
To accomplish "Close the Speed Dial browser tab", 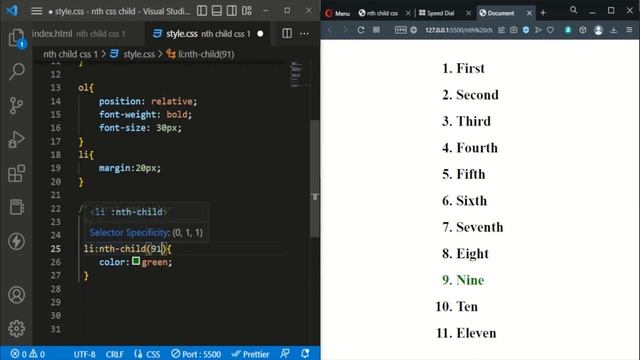I will (468, 13).
